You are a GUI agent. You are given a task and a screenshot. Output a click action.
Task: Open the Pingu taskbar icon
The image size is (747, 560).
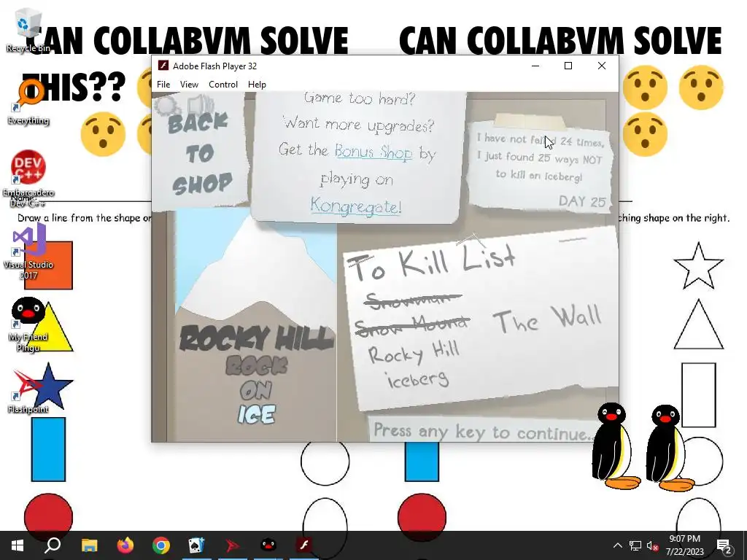pyautogui.click(x=268, y=545)
